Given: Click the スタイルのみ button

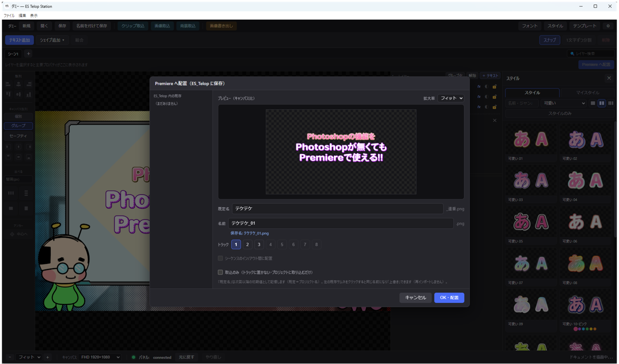Looking at the screenshot, I should pos(560,113).
